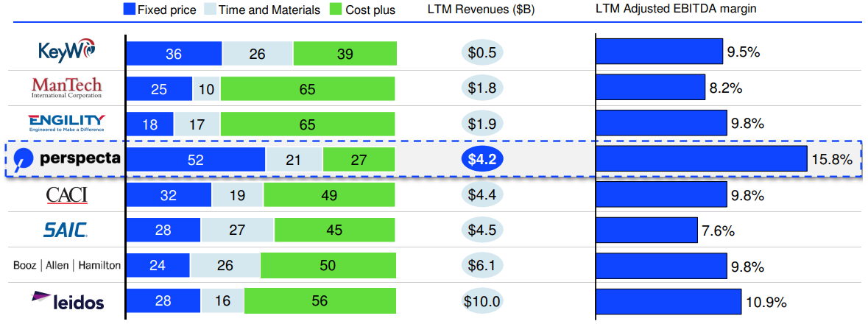Screen dimensions: 868x324
Task: Click the KeyW company logo
Action: click(x=66, y=51)
